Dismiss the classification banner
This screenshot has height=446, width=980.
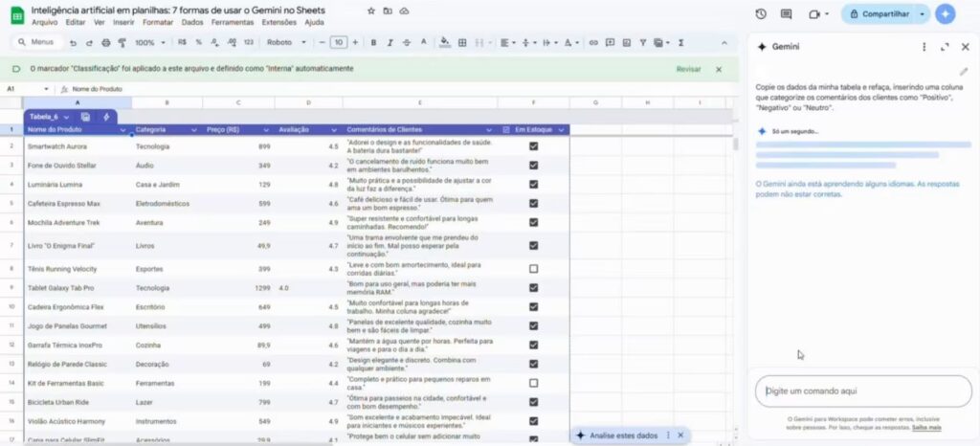click(x=719, y=69)
